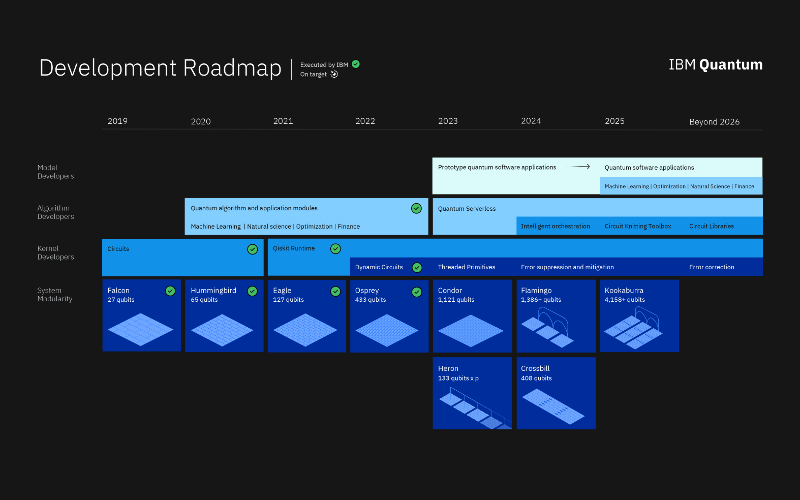The width and height of the screenshot is (800, 500).
Task: Select the 2025 timeline year
Action: tap(614, 121)
